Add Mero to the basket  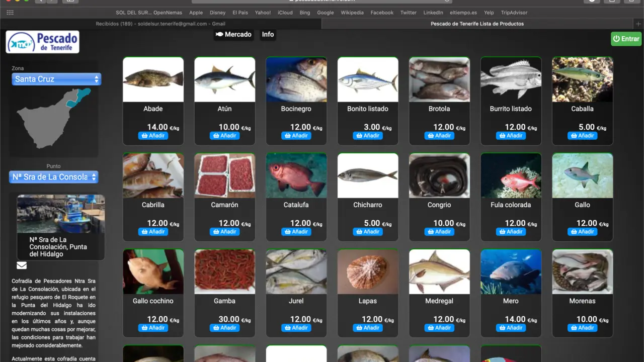pos(511,328)
